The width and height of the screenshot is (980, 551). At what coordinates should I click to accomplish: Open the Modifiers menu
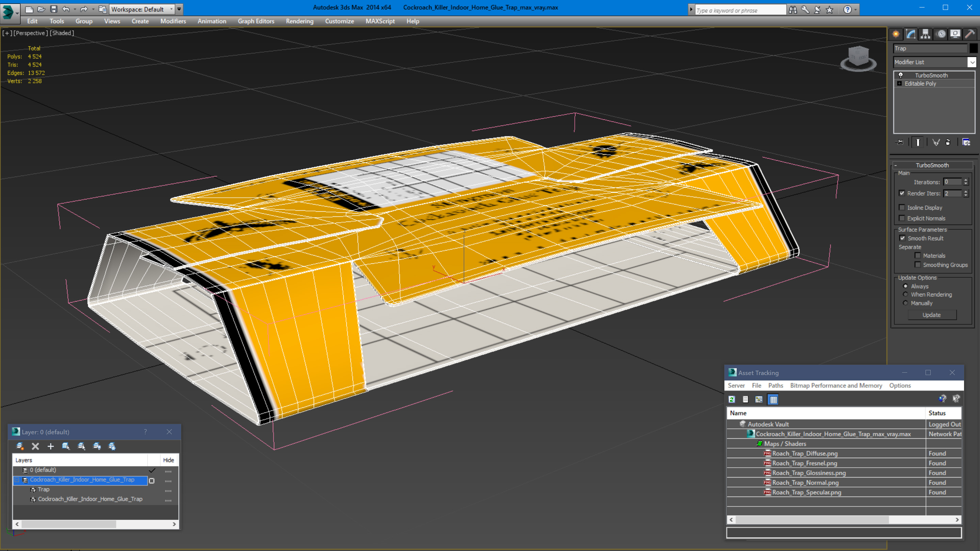tap(173, 21)
